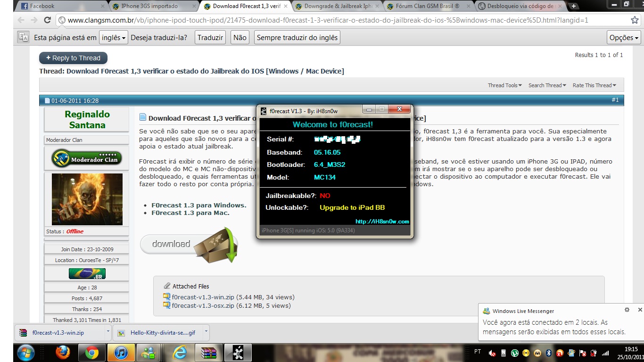Open WinRAR from the taskbar
This screenshot has height=362, width=644.
pos(208,353)
